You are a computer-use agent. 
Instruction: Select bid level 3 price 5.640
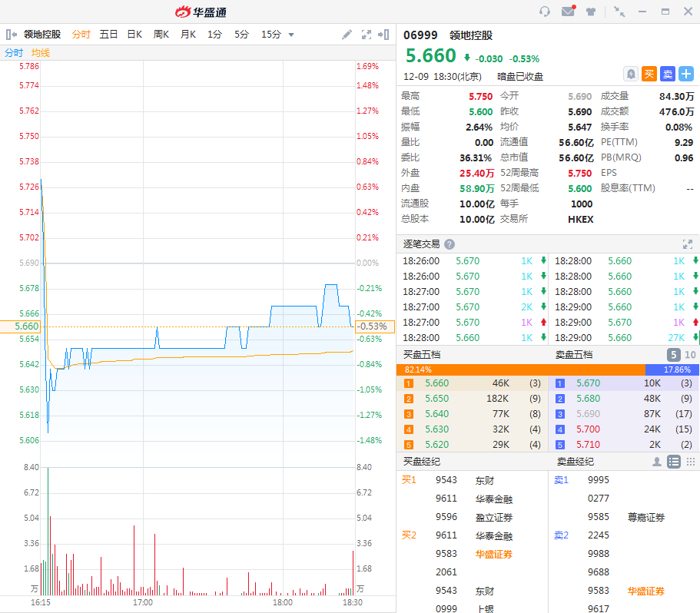436,414
